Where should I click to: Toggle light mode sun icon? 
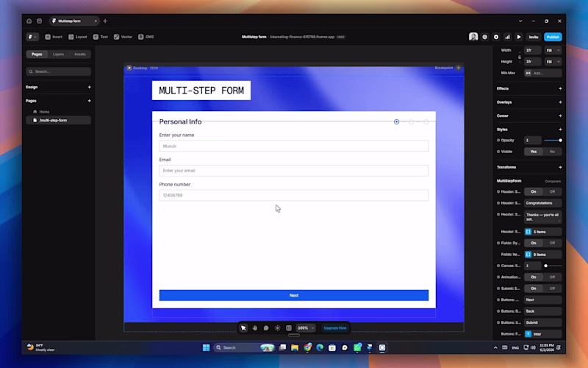[277, 328]
